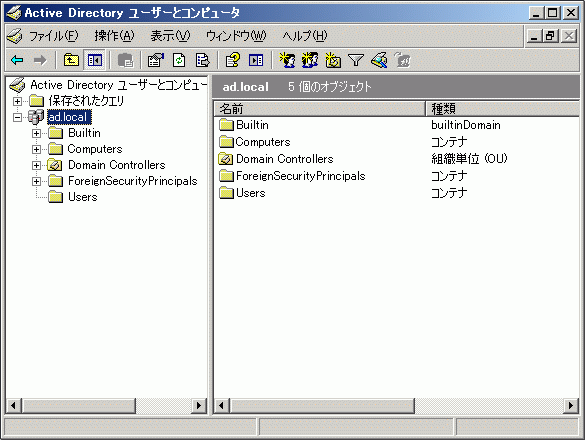Click tree pane scrollbar left arrow

click(x=13, y=406)
